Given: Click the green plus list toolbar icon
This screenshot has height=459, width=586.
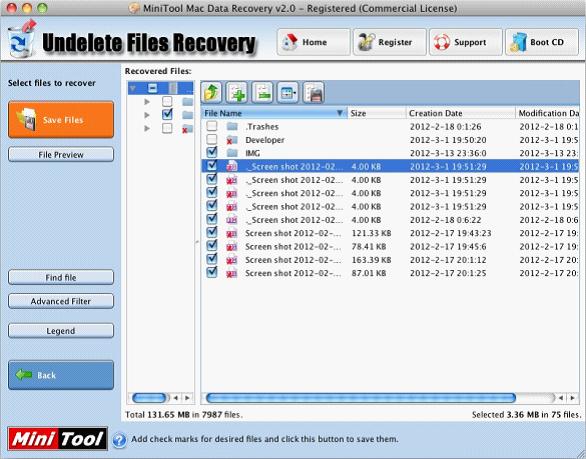Looking at the screenshot, I should 237,92.
